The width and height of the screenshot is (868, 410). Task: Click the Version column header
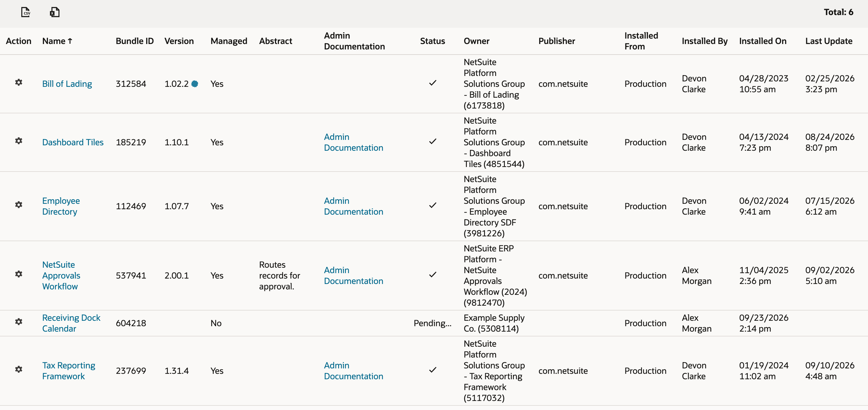click(x=179, y=41)
